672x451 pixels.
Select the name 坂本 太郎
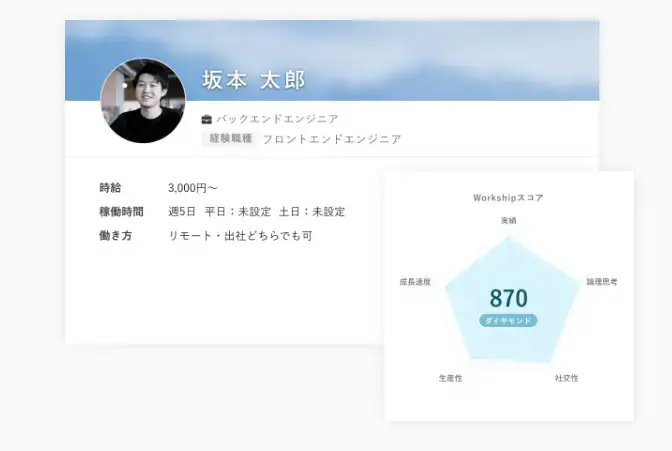(x=254, y=80)
